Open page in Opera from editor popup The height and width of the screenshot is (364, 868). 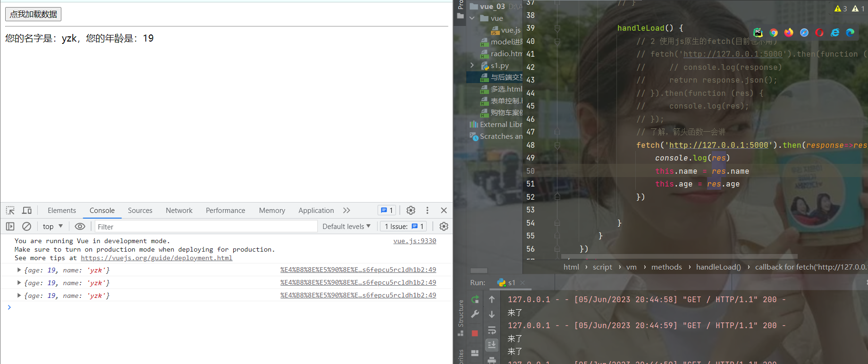[x=819, y=33]
